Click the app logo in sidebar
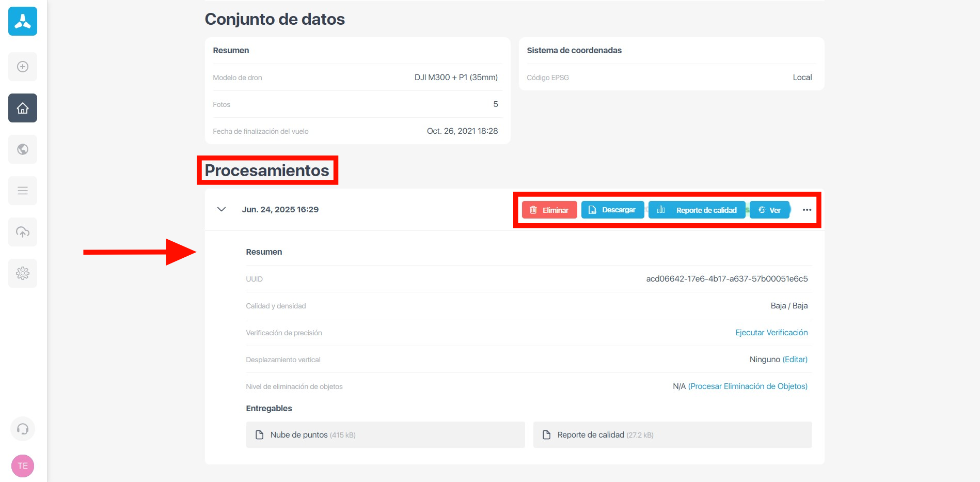Image resolution: width=980 pixels, height=482 pixels. 23,21
